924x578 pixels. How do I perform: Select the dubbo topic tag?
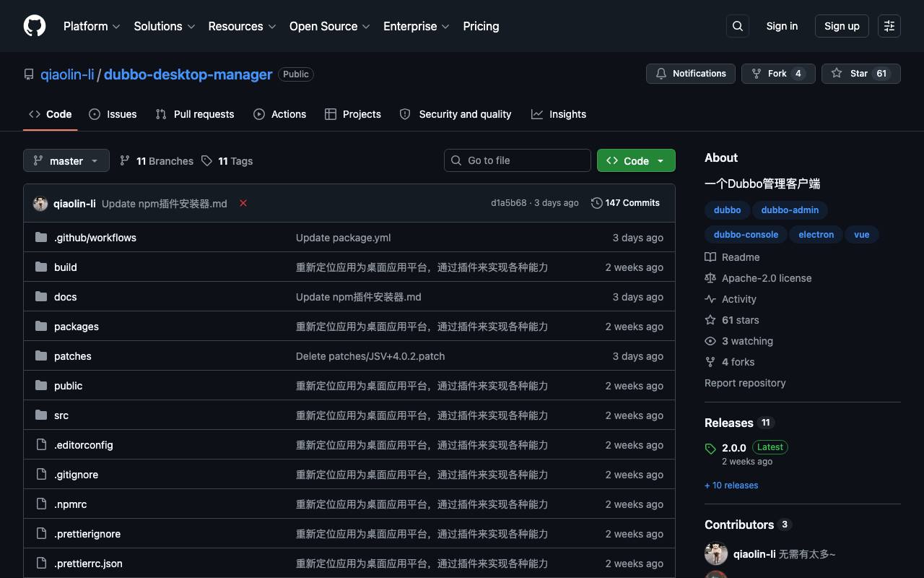pyautogui.click(x=727, y=210)
